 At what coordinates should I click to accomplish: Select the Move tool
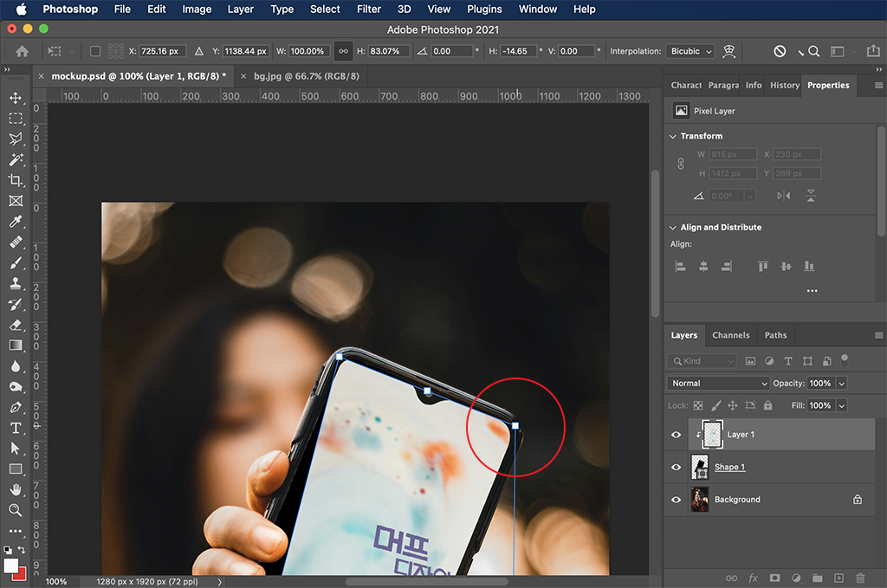pos(16,98)
